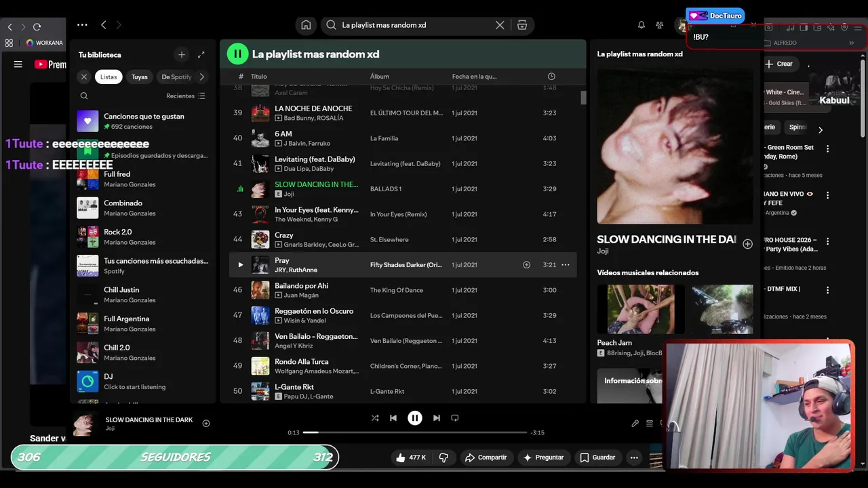Expand Tu biblioteca to full view
The height and width of the screenshot is (488, 868).
201,54
